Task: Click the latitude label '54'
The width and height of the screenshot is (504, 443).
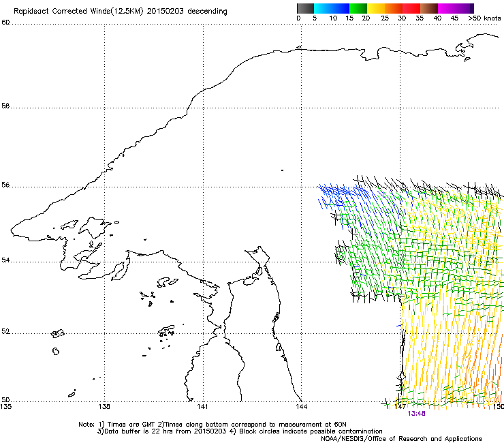Action: tap(5, 260)
